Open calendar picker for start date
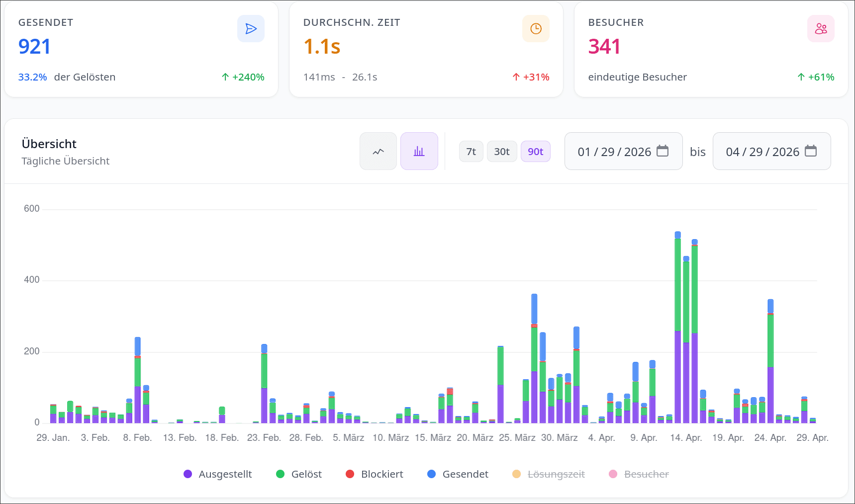Image resolution: width=855 pixels, height=504 pixels. click(x=663, y=151)
